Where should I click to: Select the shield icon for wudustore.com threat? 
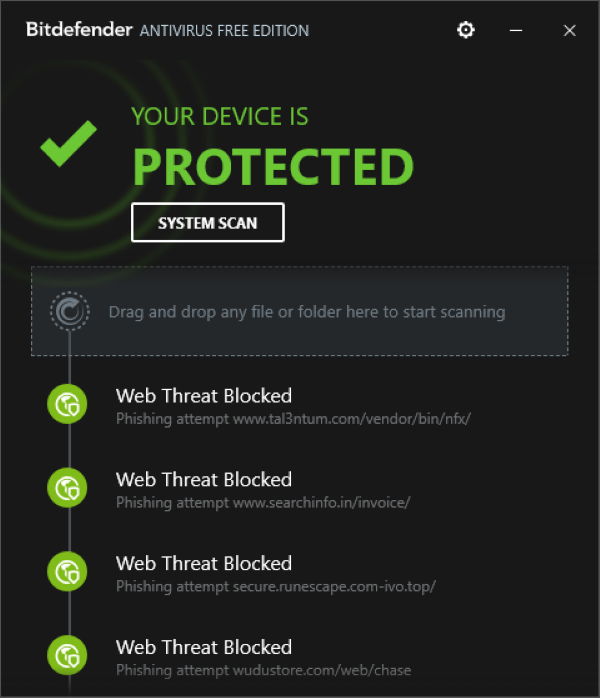67,655
